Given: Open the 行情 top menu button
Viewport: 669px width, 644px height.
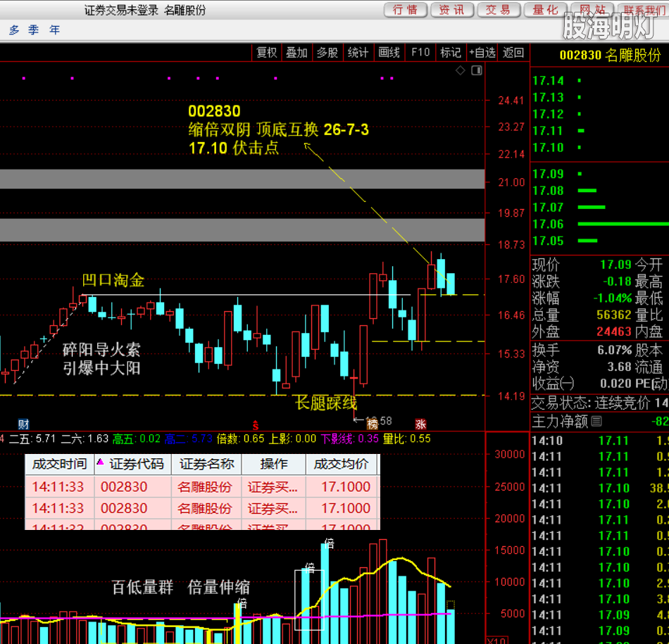Looking at the screenshot, I should 406,9.
